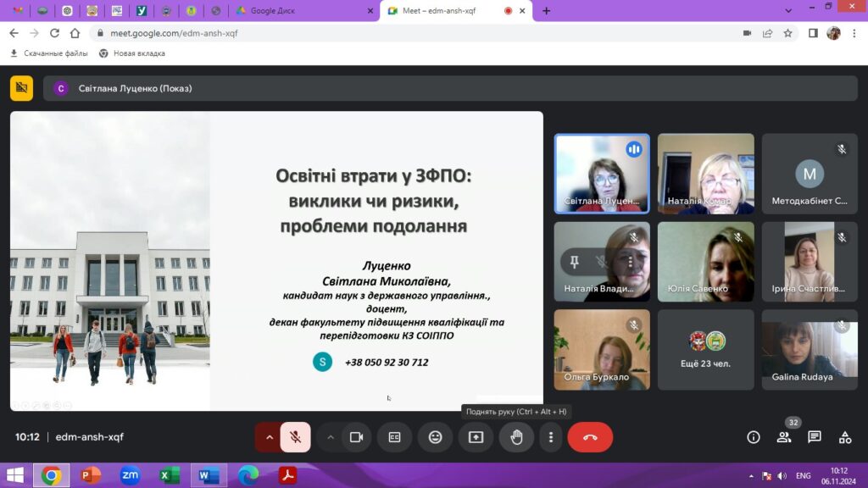Open the Скачанные файлы bookmark
Viewport: 868px width, 488px height.
tap(49, 53)
